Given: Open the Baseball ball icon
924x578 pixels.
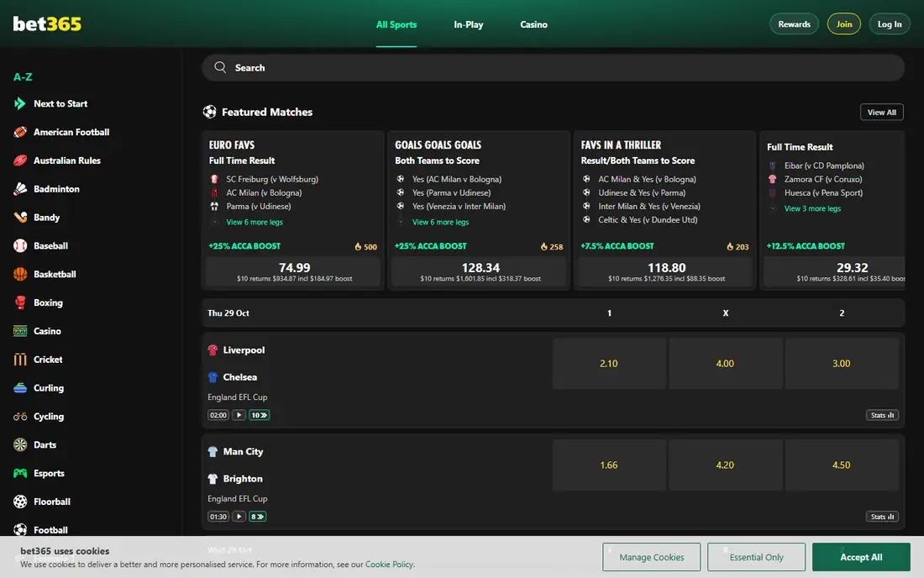Looking at the screenshot, I should [20, 245].
